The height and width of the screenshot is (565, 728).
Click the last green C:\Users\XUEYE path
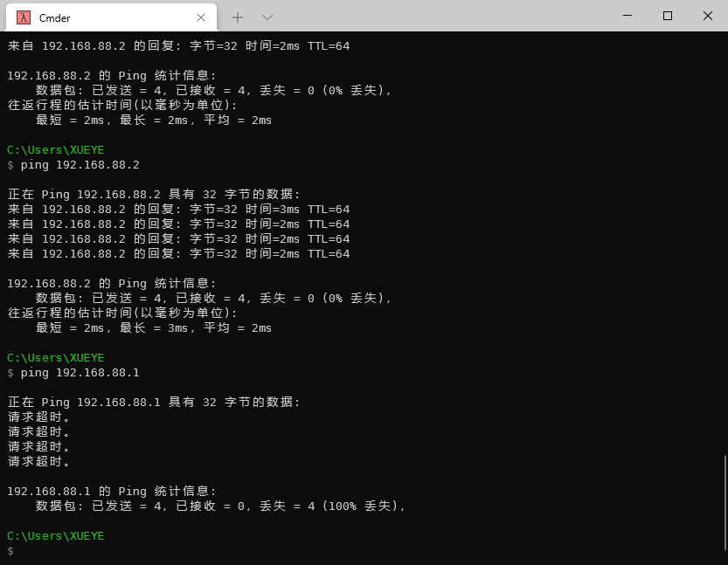click(x=55, y=535)
